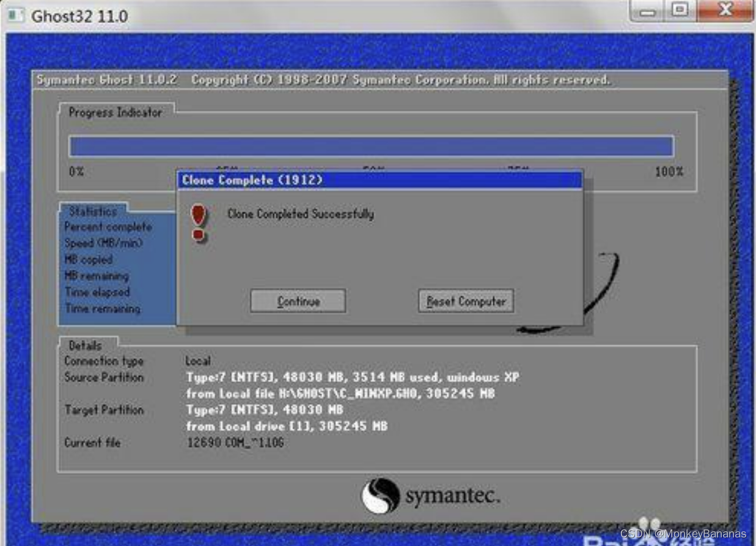Click the 100% marker under progress bar
This screenshot has width=756, height=546.
click(669, 172)
